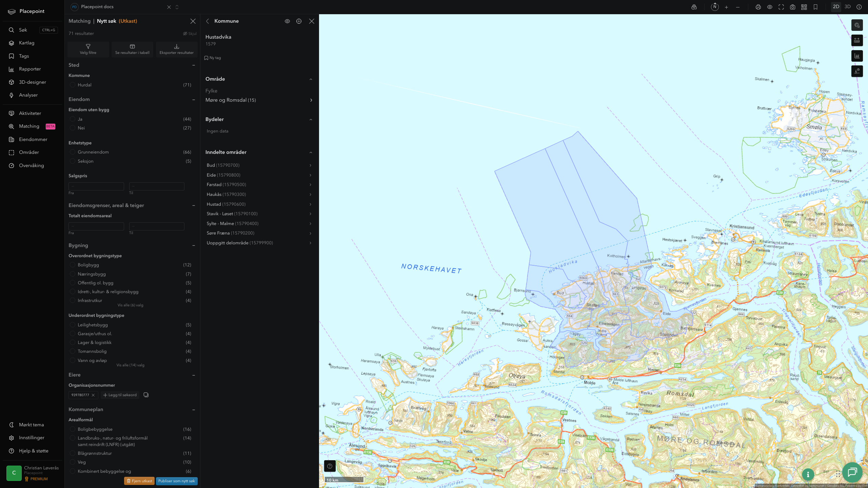The width and height of the screenshot is (868, 488).
Task: Zoom out with the minus icon
Action: 738,7
